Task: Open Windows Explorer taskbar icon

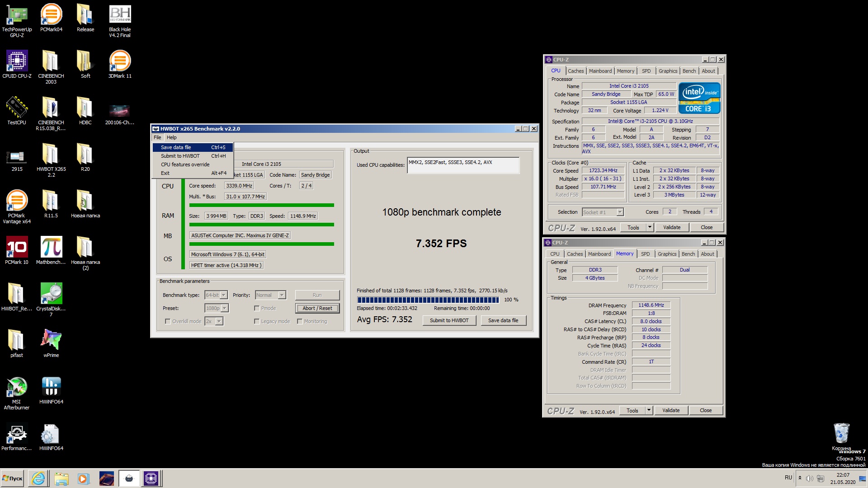Action: (x=61, y=479)
